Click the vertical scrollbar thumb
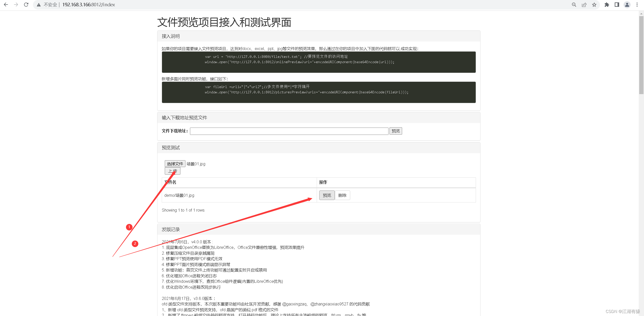The height and width of the screenshot is (316, 644). (641, 55)
